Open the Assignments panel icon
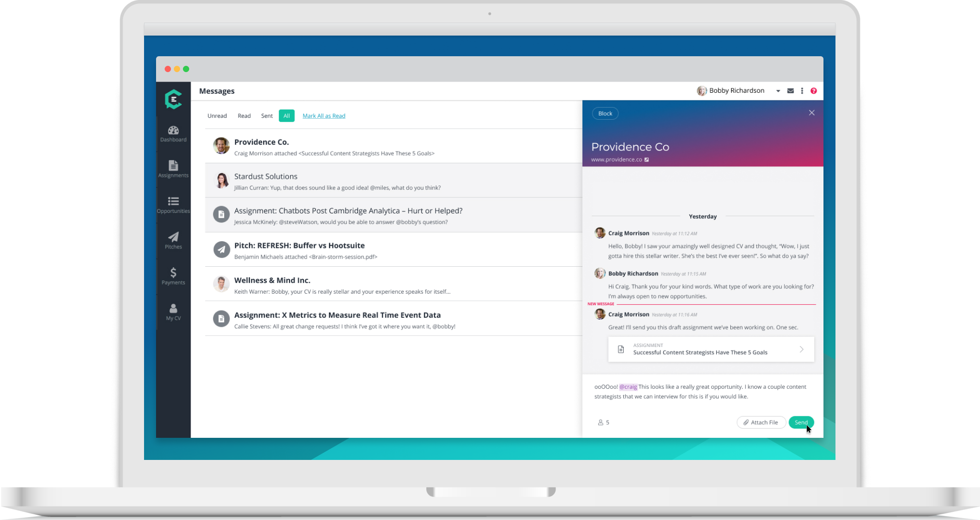980x520 pixels. click(x=172, y=169)
